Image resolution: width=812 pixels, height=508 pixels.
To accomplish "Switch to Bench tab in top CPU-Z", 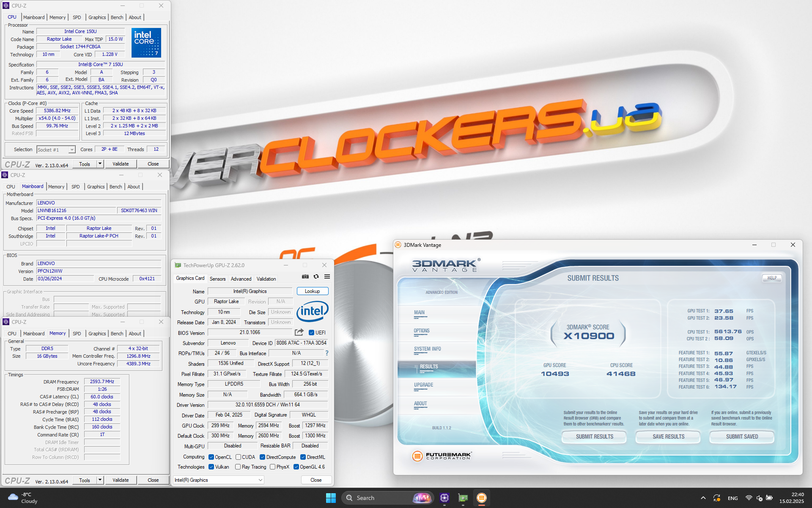I will point(117,17).
